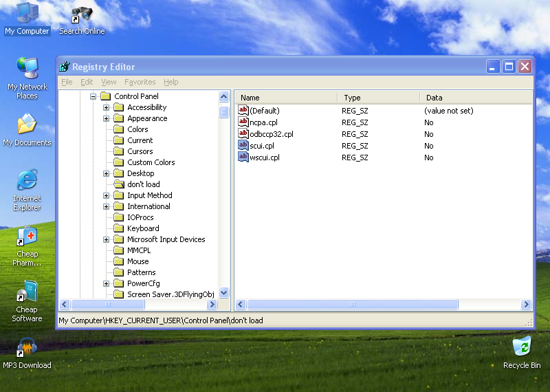Expand the International key
Screen dimensions: 550x392
click(x=106, y=206)
